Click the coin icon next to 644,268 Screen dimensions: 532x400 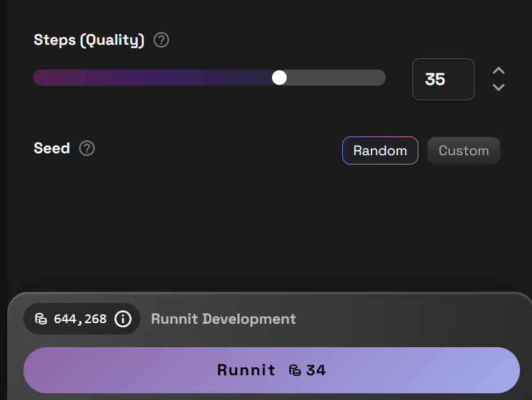coord(41,319)
